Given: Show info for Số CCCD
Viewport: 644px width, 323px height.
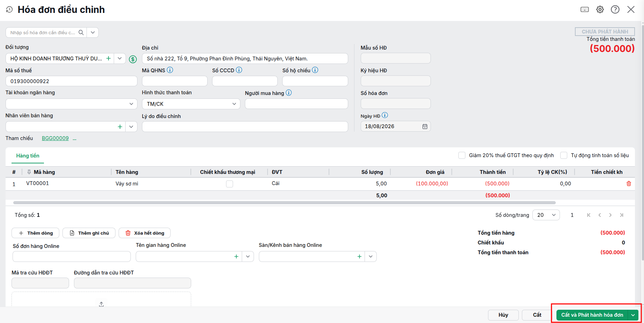Looking at the screenshot, I should tap(239, 70).
